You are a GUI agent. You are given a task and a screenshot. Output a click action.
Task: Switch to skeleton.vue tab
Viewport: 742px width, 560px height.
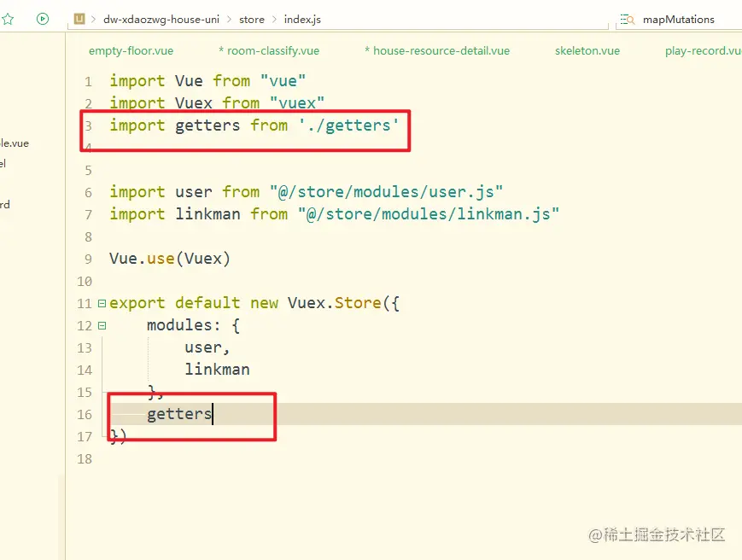587,50
